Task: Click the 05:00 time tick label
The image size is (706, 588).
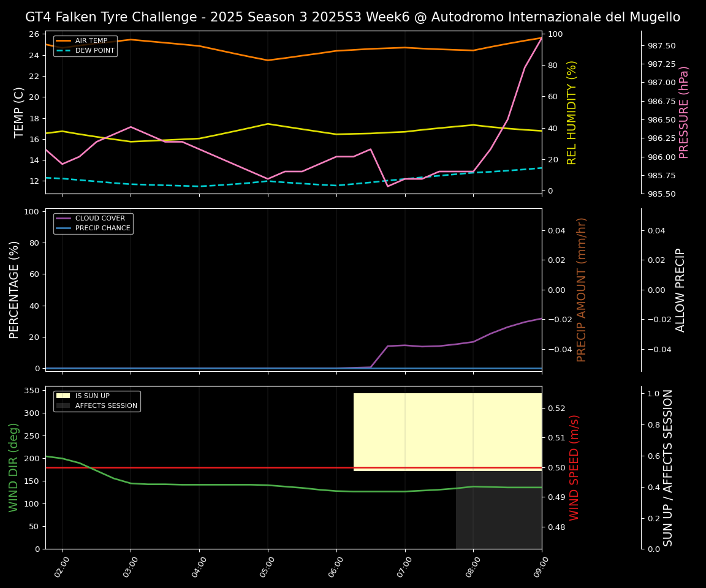Action: click(x=267, y=567)
